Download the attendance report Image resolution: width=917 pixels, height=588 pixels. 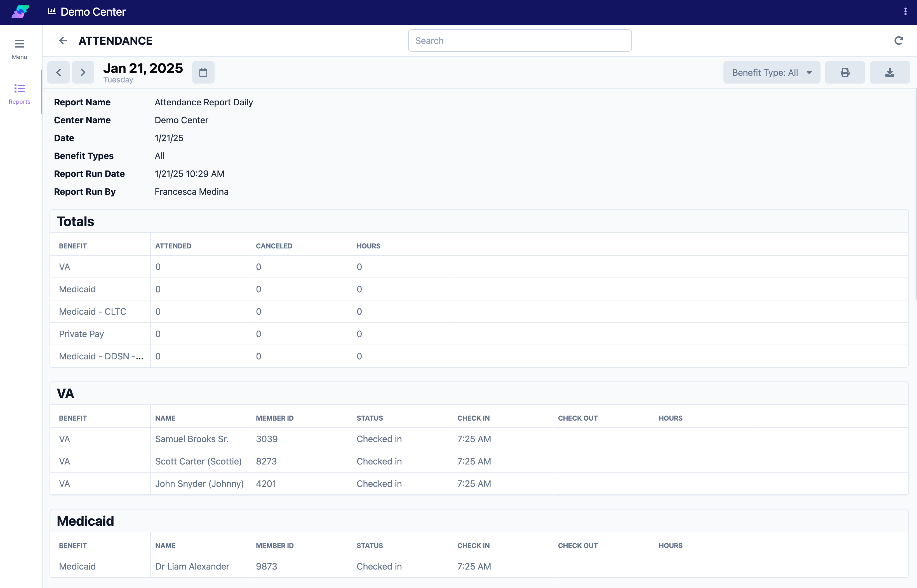(890, 73)
